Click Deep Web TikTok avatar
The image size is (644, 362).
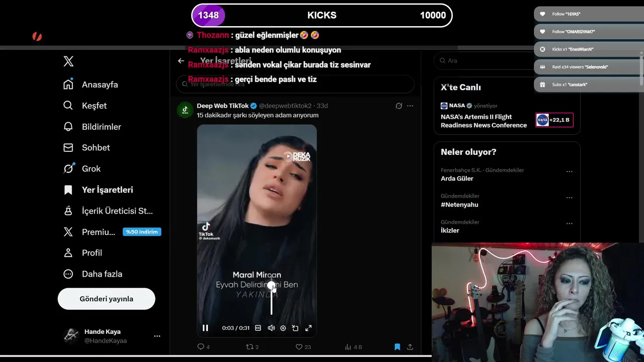pos(185,110)
